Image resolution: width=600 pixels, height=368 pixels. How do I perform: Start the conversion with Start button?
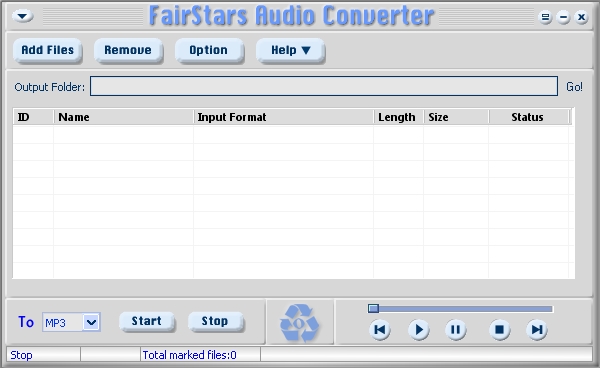coord(147,321)
